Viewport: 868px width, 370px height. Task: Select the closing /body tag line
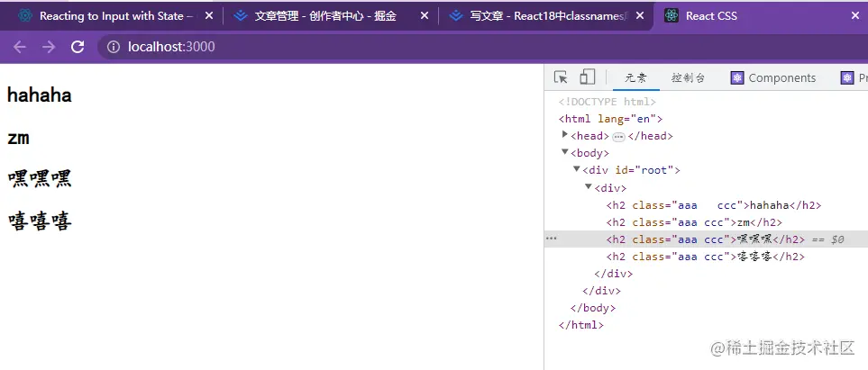pyautogui.click(x=592, y=308)
